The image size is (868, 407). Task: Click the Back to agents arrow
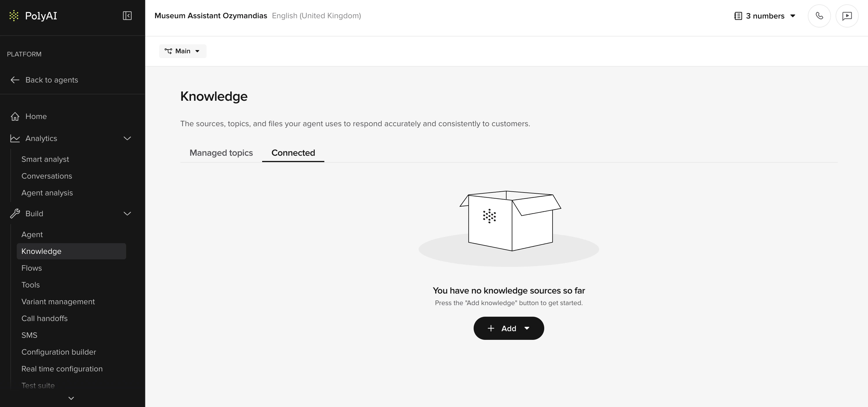click(15, 80)
